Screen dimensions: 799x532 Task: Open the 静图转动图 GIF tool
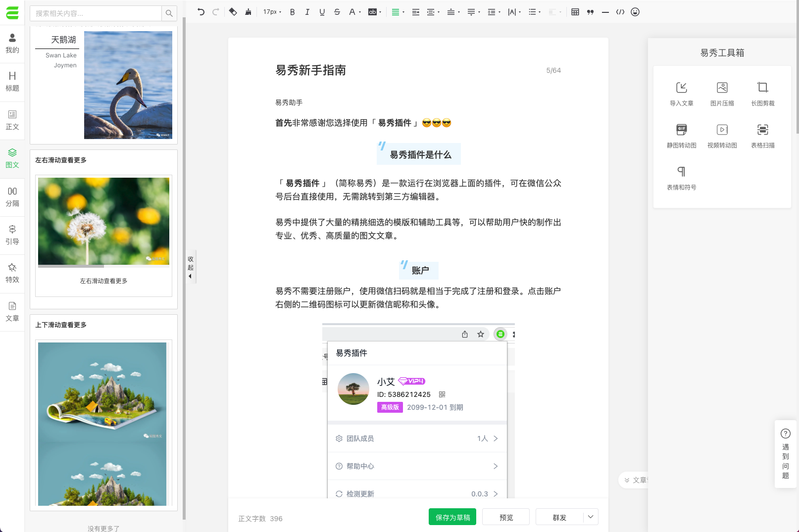pyautogui.click(x=682, y=136)
